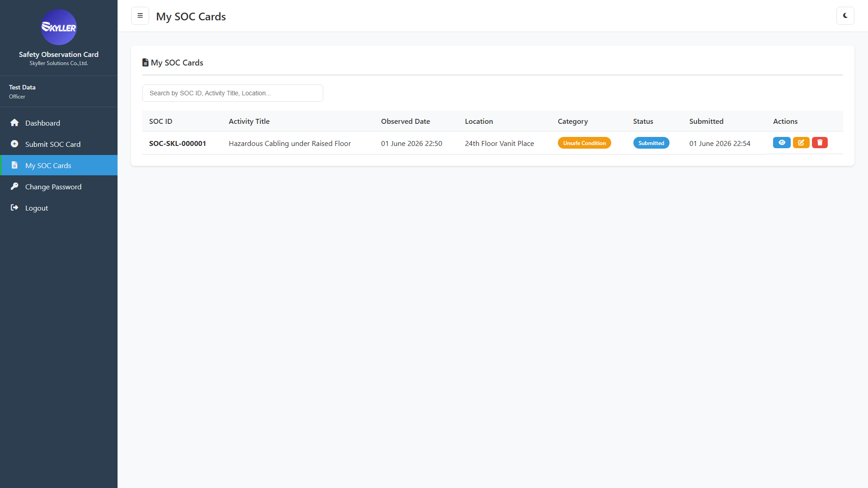The height and width of the screenshot is (488, 868).
Task: Click the Skyller logo in sidebar
Action: [x=59, y=27]
